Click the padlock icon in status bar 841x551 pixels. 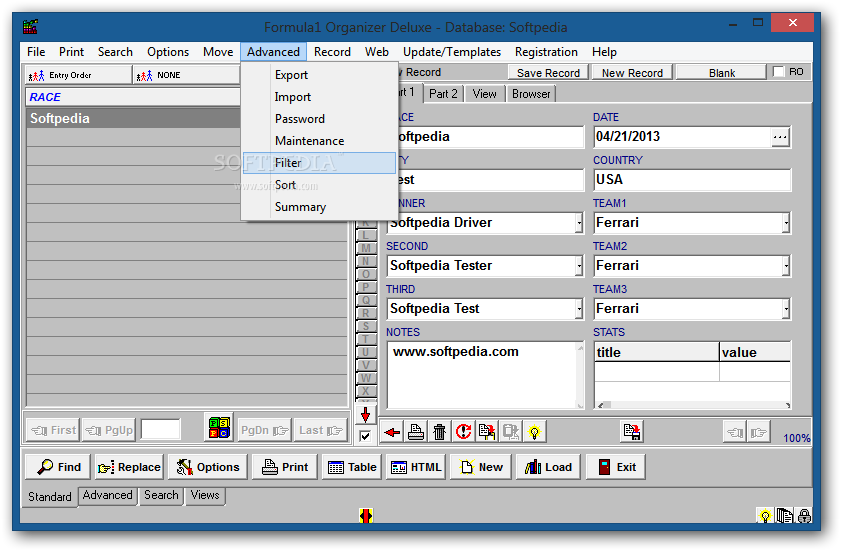coord(804,516)
